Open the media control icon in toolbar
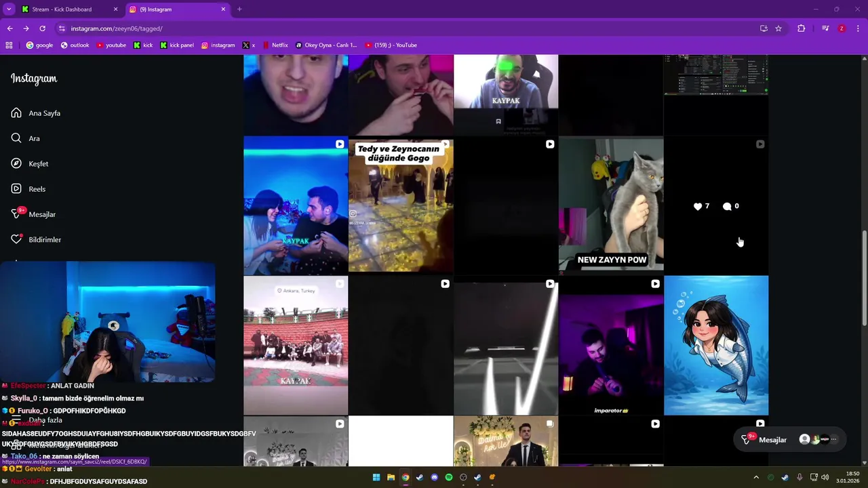 [825, 28]
